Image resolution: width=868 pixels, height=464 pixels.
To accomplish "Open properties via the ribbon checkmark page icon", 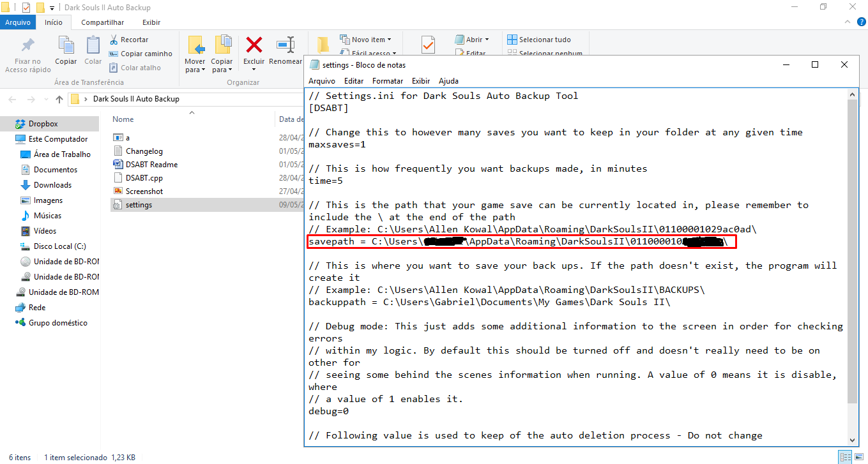I will (x=428, y=45).
